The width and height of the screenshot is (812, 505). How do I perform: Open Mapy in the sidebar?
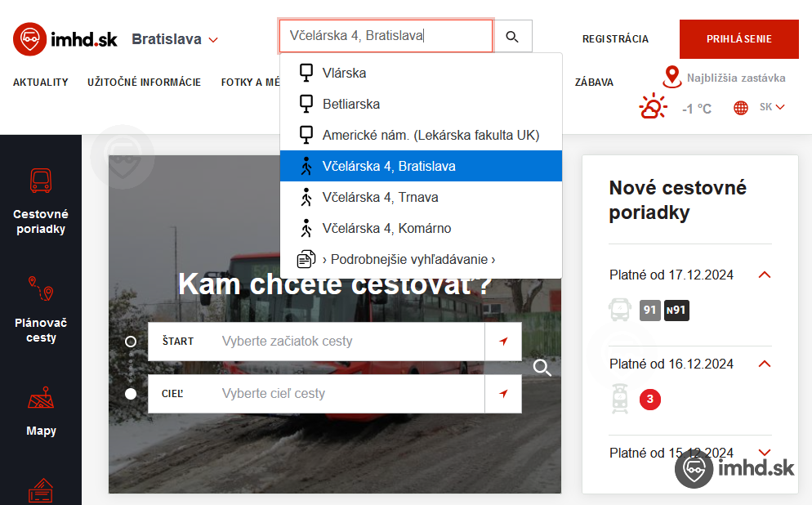[x=41, y=411]
